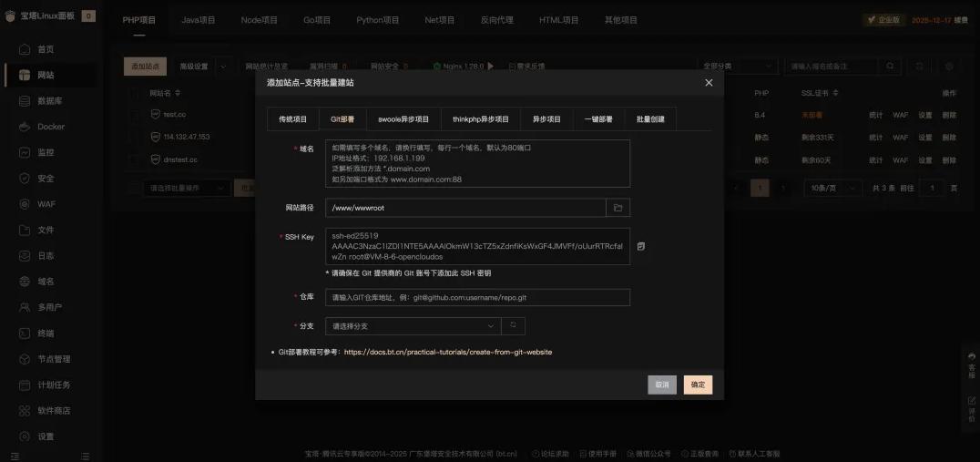The image size is (980, 462).
Task: Click 设置 link for test.co row
Action: (x=925, y=115)
